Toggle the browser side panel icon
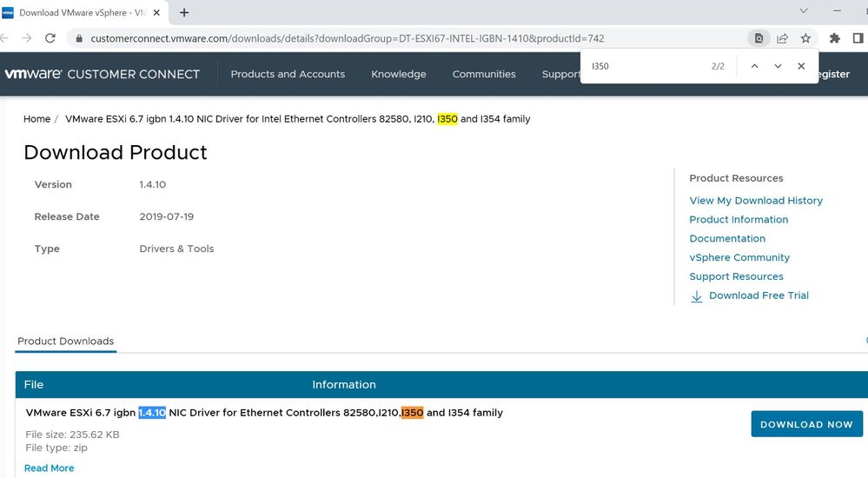The height and width of the screenshot is (478, 868). coord(858,38)
